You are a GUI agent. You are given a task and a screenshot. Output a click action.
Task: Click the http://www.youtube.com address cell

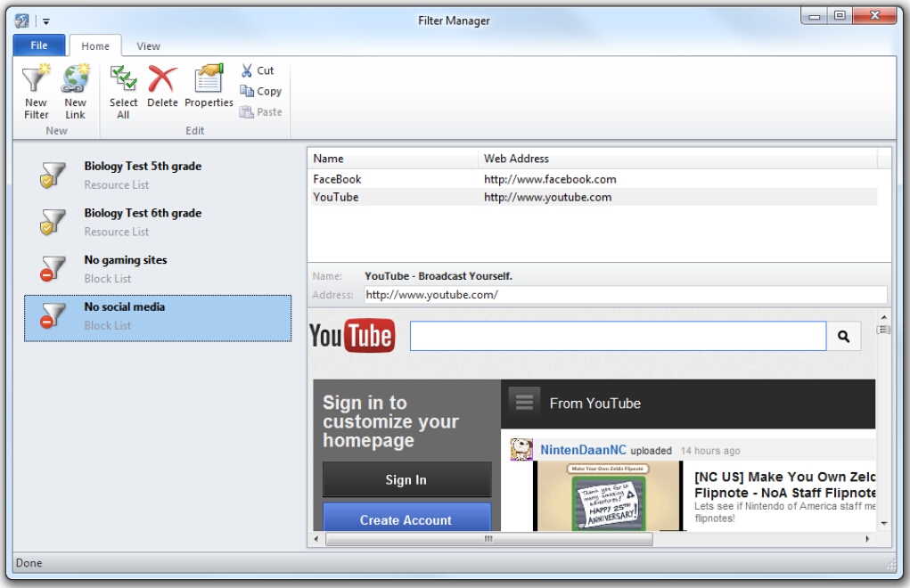(x=548, y=197)
